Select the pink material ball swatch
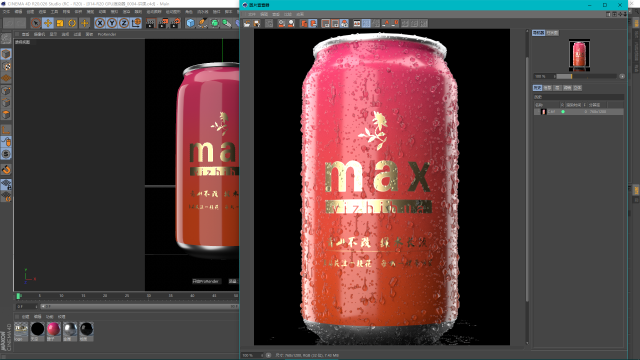 [x=53, y=329]
